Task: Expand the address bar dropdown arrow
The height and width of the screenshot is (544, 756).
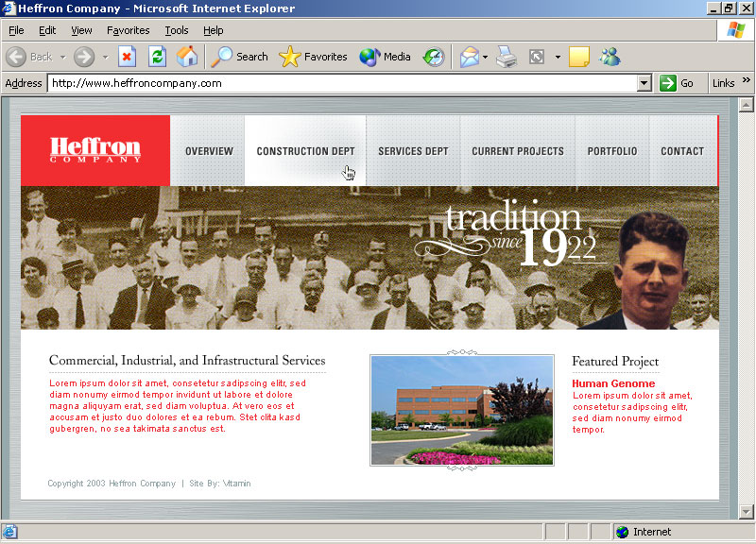Action: coord(644,83)
